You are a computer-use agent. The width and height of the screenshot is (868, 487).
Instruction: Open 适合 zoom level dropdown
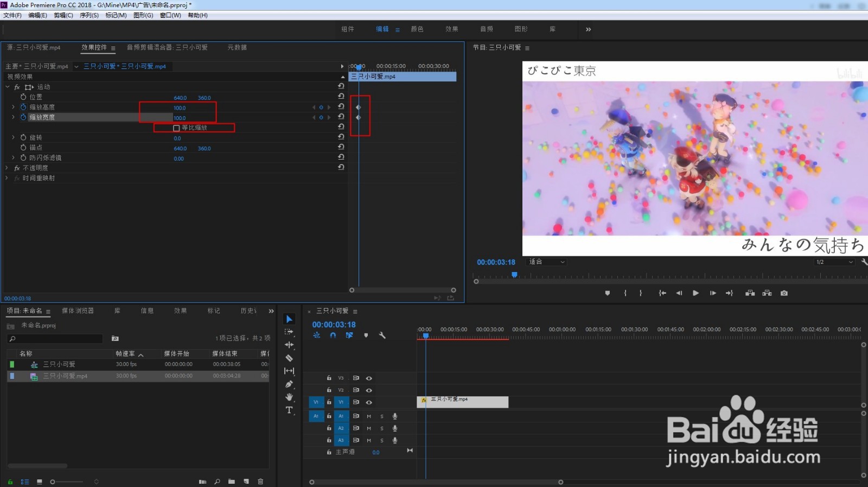tap(547, 262)
